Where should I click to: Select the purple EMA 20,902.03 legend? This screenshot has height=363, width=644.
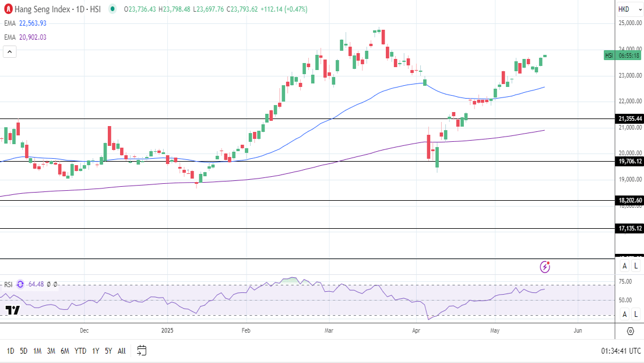coord(26,37)
